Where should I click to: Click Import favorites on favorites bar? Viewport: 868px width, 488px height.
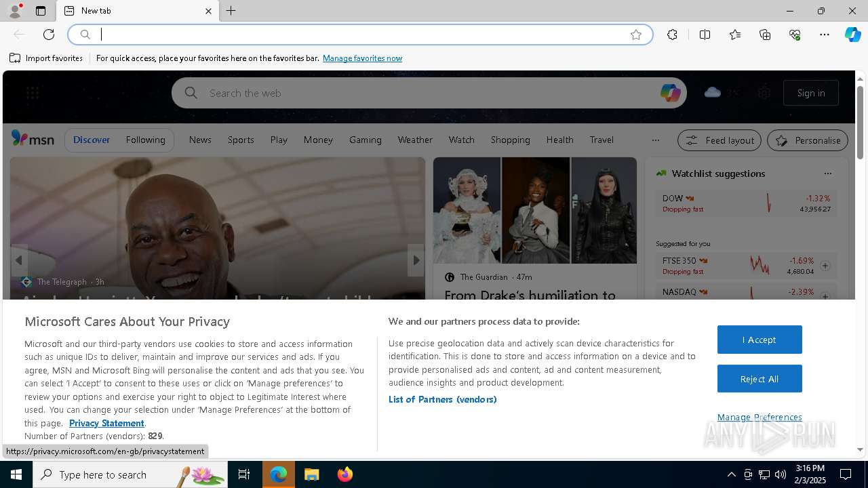click(x=46, y=58)
